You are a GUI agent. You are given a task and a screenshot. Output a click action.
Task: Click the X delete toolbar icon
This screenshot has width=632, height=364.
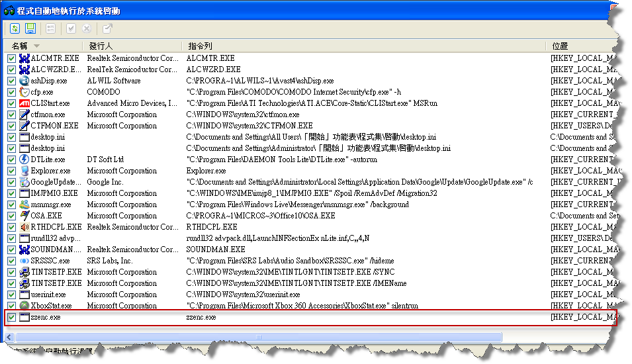pos(86,28)
